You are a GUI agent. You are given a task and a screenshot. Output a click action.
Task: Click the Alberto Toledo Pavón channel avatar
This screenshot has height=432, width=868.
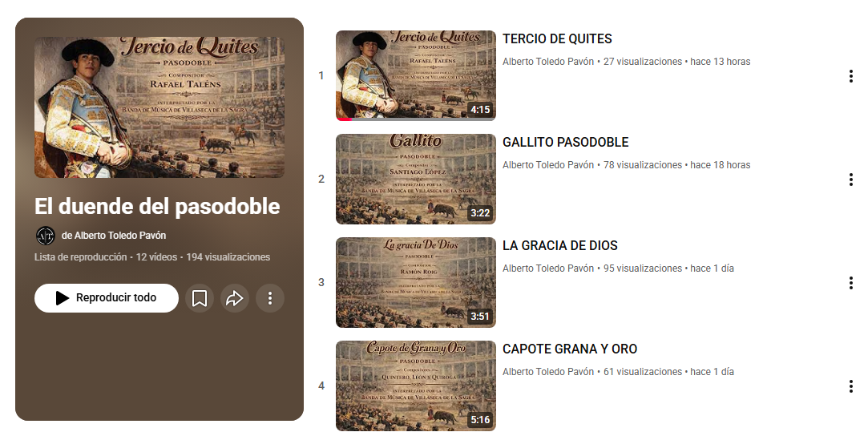(46, 236)
